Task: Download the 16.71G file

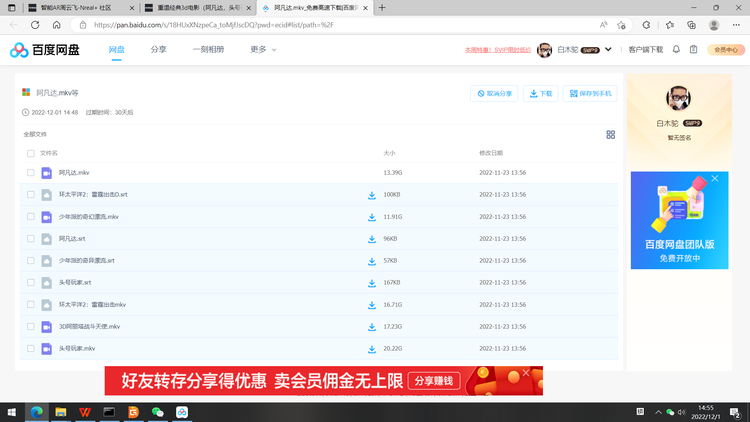Action: 372,305
